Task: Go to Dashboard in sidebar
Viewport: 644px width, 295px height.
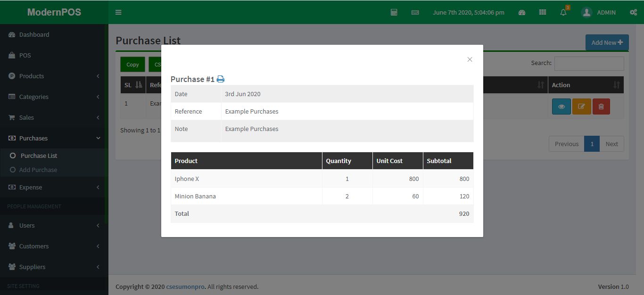Action: tap(34, 34)
